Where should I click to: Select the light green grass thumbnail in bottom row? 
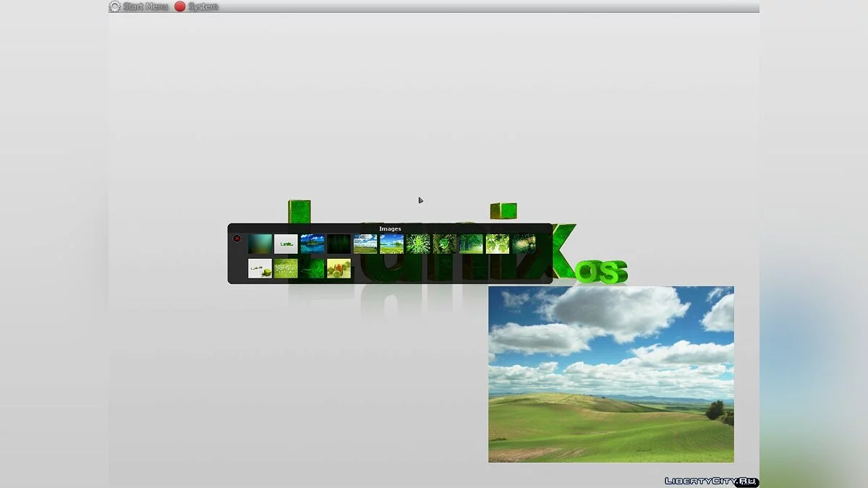(x=286, y=269)
